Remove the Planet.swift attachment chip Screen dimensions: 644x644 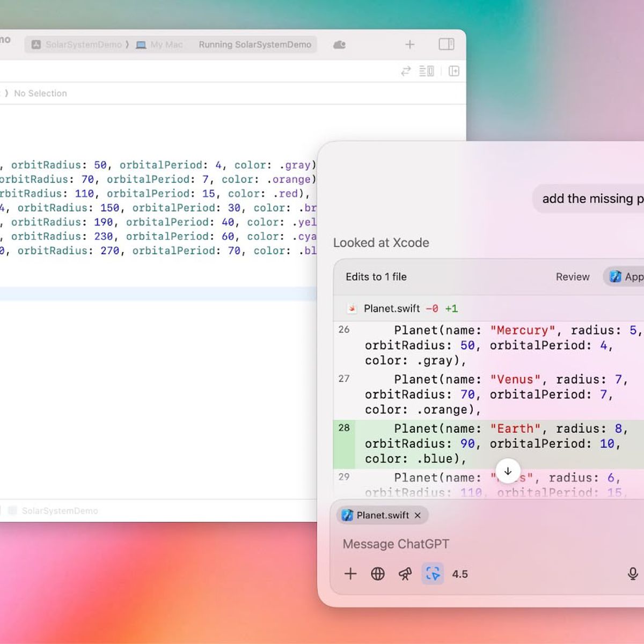pos(418,515)
